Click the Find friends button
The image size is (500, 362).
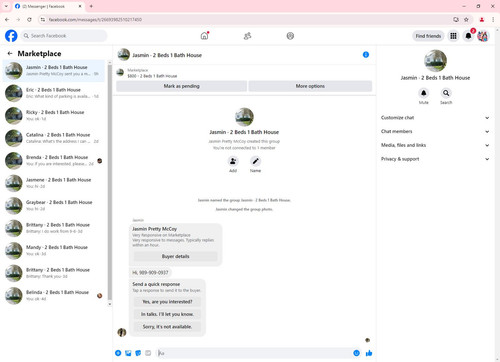pos(428,36)
